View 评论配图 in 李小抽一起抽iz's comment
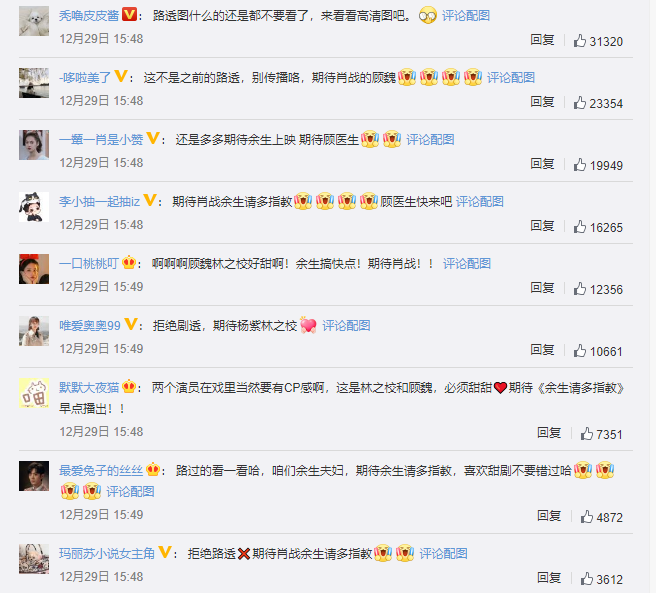The height and width of the screenshot is (593, 656). click(479, 201)
